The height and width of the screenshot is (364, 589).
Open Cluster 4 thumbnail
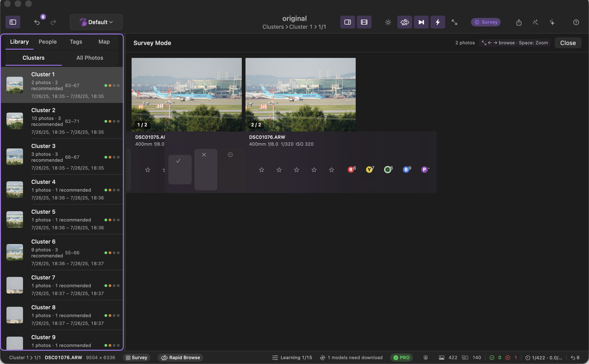15,190
